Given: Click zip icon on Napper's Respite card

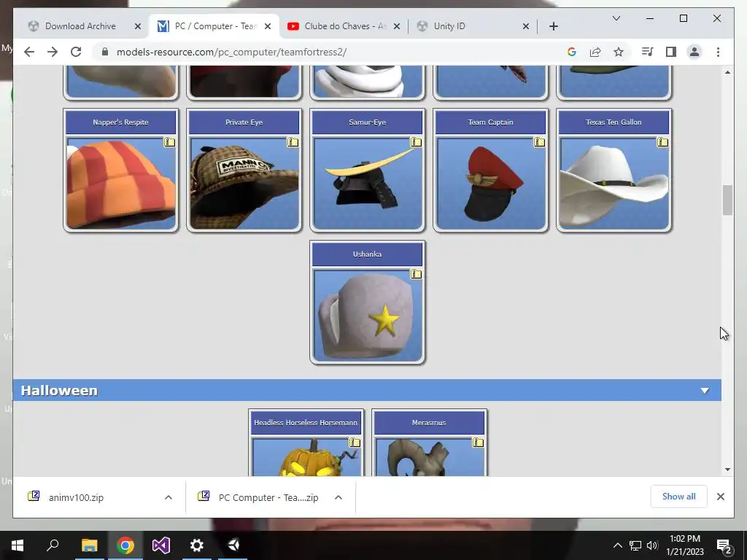Looking at the screenshot, I should point(169,142).
